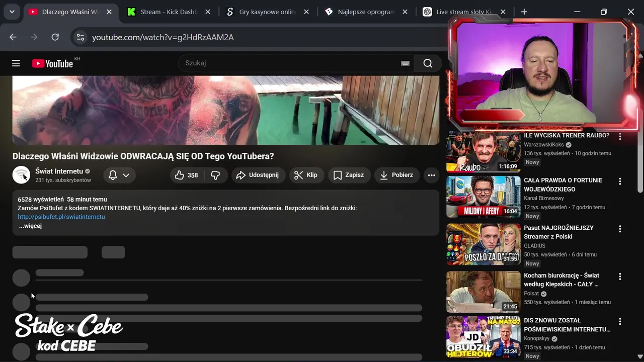The height and width of the screenshot is (362, 644).
Task: Close the Najlepsze oprogramowanie tab
Action: click(x=405, y=12)
